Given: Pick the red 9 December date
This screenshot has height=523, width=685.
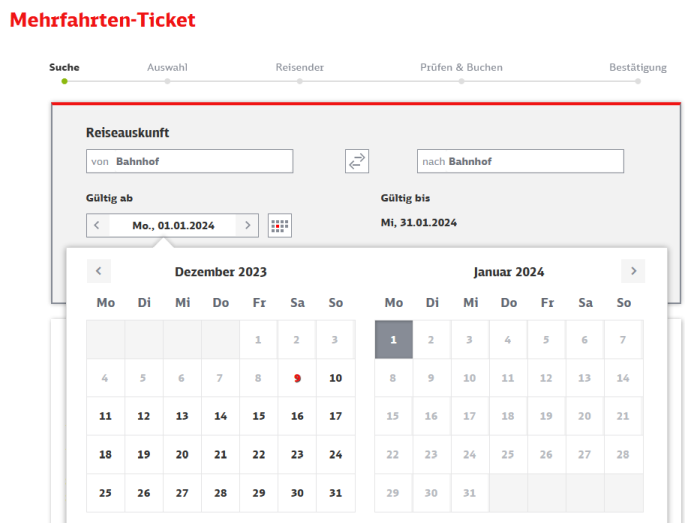Looking at the screenshot, I should [x=297, y=378].
